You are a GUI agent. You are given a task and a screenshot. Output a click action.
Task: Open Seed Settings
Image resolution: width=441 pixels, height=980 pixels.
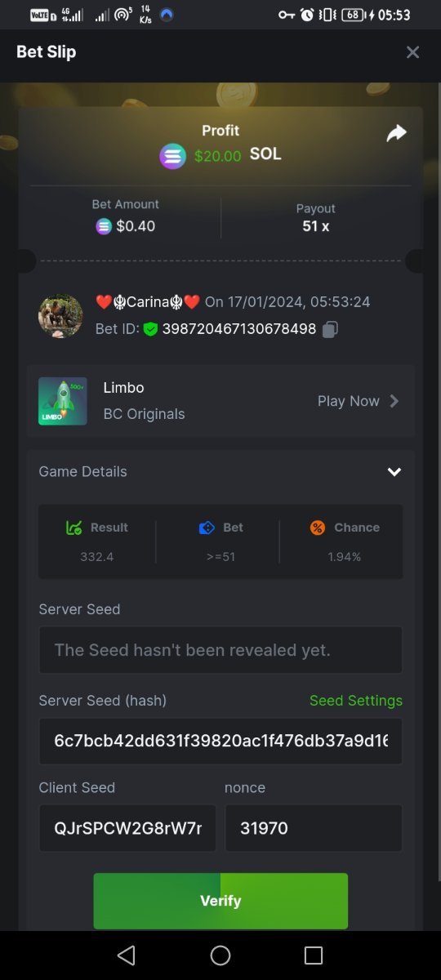click(x=356, y=701)
